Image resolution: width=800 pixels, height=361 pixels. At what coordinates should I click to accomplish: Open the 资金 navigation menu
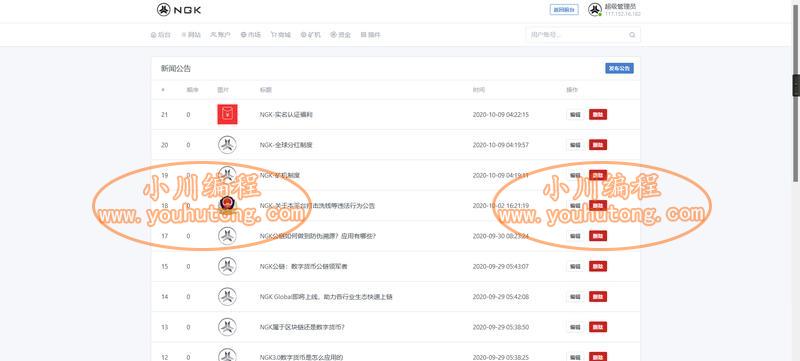341,35
